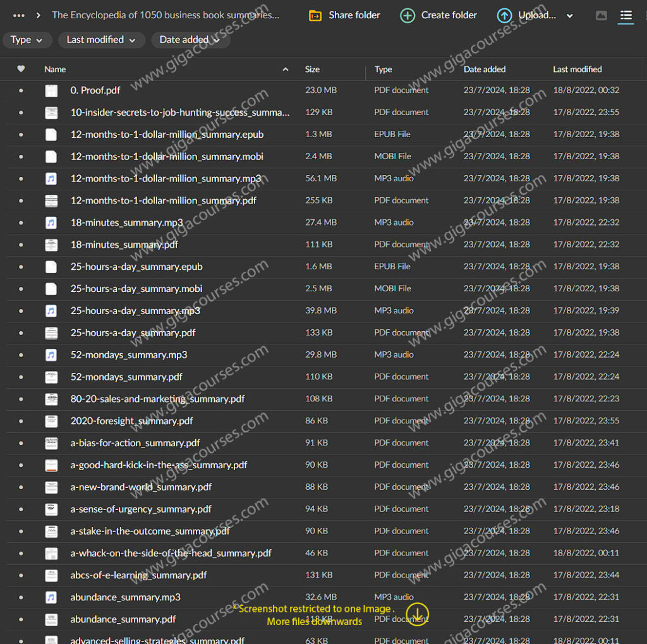Click the PDF icon next to 0. Proof.pdf
Screen dimensions: 647x644
[51, 90]
